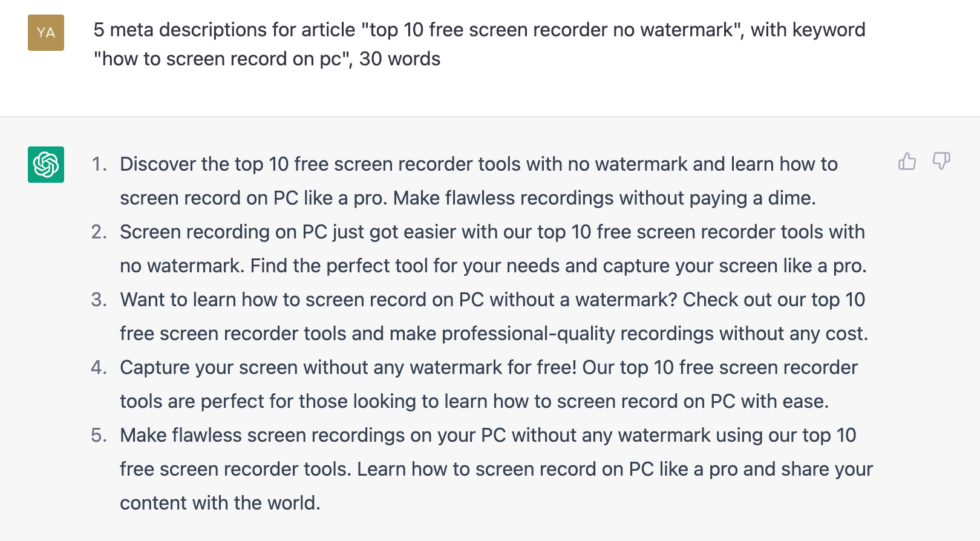Click the line beginning "tools are perfect for those"
980x541 pixels.
(474, 401)
